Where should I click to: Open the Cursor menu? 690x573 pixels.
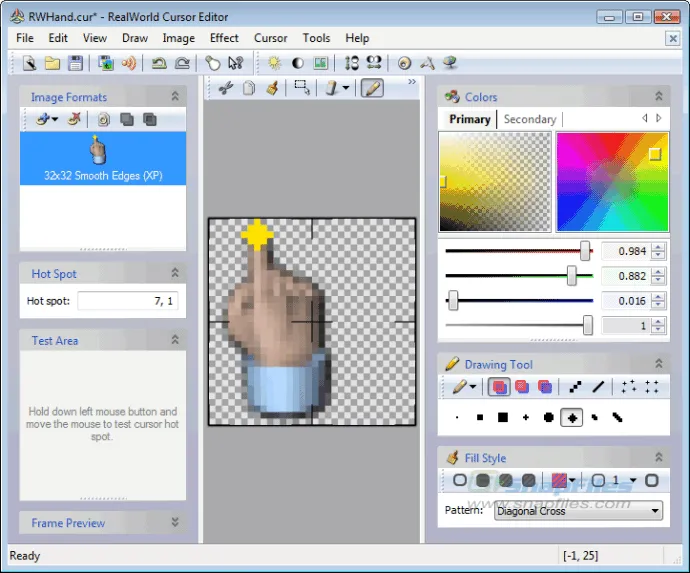click(x=271, y=38)
